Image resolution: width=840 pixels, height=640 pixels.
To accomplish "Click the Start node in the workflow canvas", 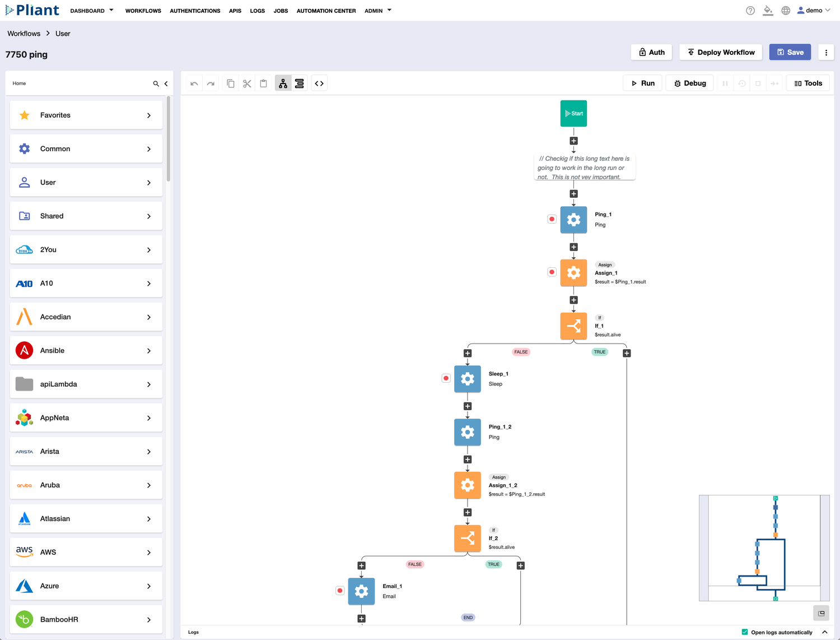I will tap(573, 113).
